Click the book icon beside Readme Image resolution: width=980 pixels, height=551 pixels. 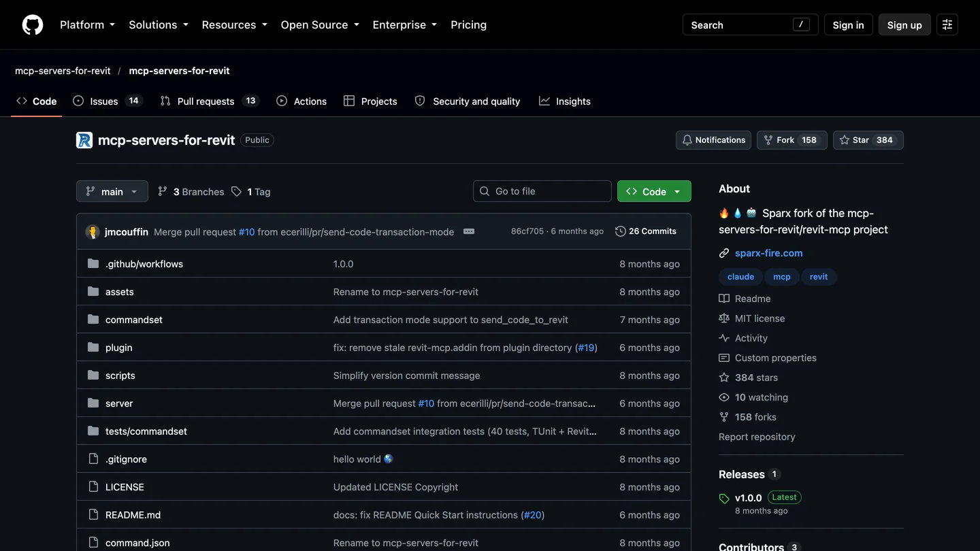[x=724, y=299]
